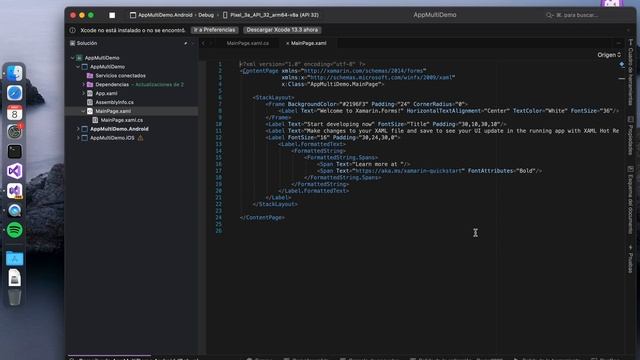Viewport: 640px width, 360px height.
Task: Expand the Dependencias folder
Action: tap(84, 84)
